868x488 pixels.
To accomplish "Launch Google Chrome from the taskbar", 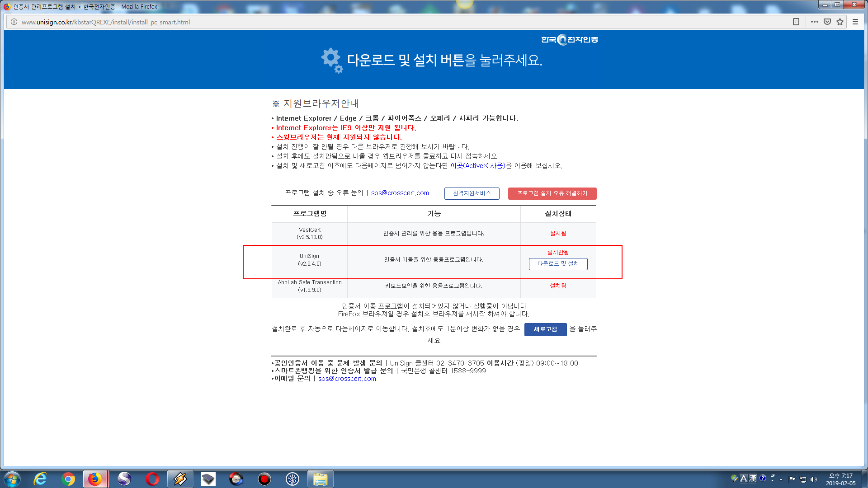I will coord(68,479).
